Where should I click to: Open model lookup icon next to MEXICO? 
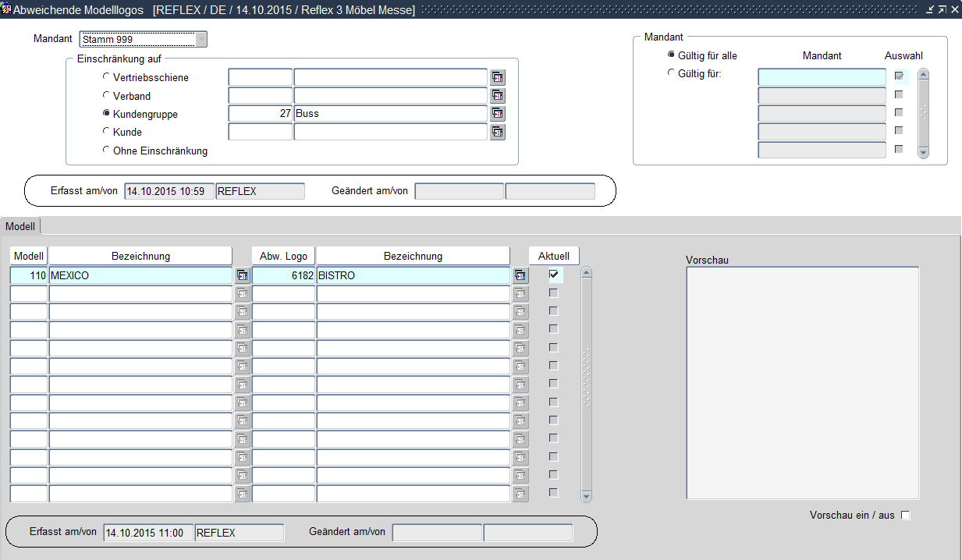[243, 275]
